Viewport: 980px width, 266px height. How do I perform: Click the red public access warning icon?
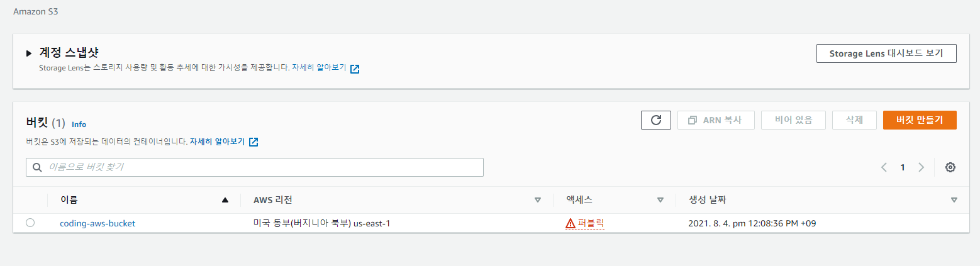(571, 223)
